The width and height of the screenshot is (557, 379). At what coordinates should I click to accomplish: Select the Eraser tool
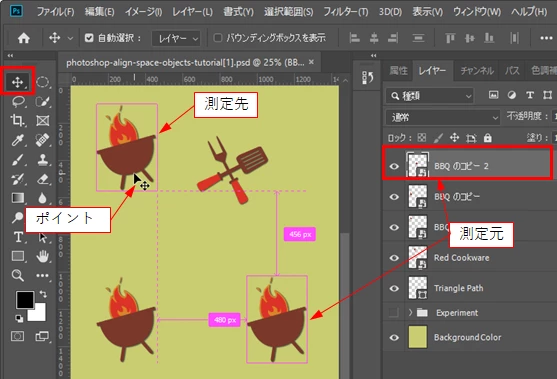click(43, 179)
